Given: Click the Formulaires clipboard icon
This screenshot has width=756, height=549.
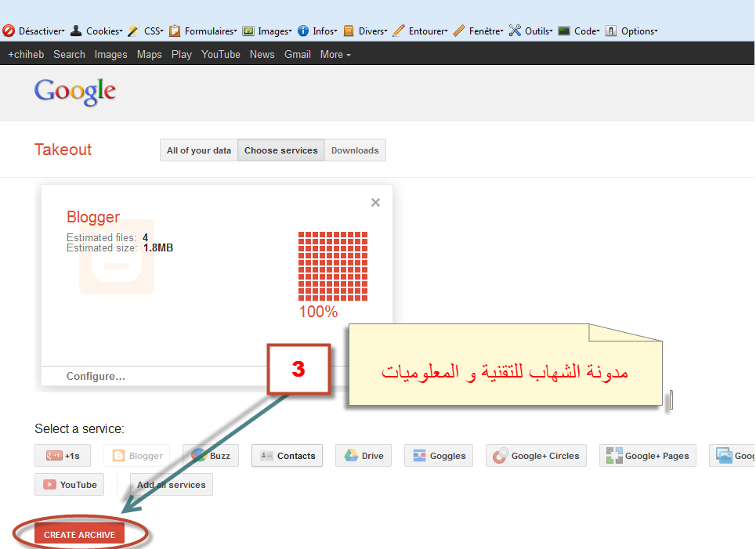Looking at the screenshot, I should [x=175, y=31].
